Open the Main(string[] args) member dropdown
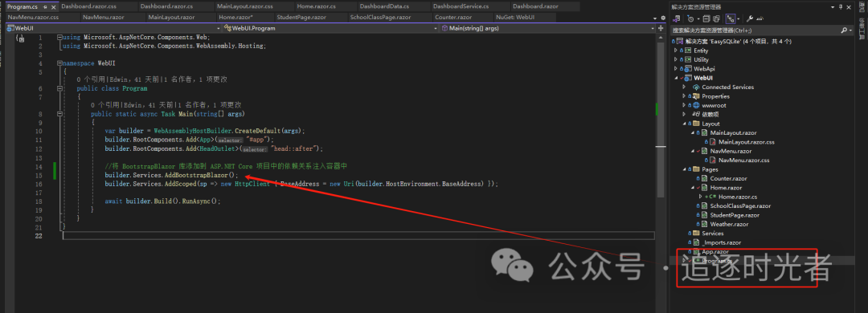 tap(547, 27)
